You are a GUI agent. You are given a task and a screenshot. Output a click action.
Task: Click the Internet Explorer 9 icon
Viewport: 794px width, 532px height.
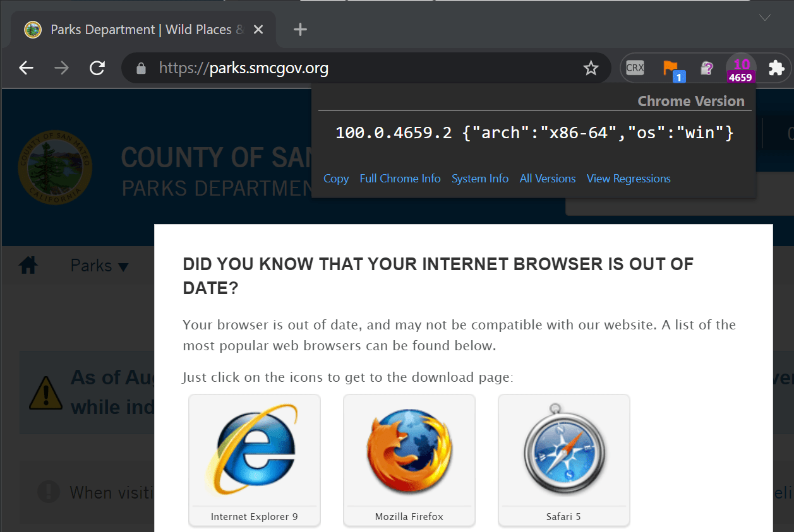pyautogui.click(x=255, y=460)
